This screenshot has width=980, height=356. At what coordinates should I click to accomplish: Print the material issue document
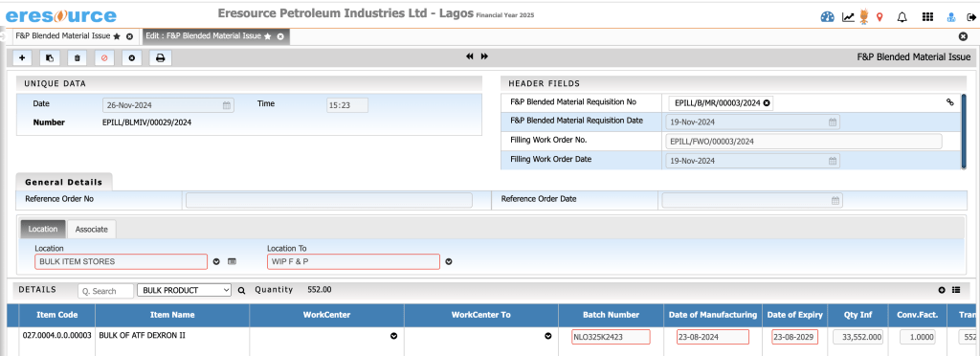point(160,58)
